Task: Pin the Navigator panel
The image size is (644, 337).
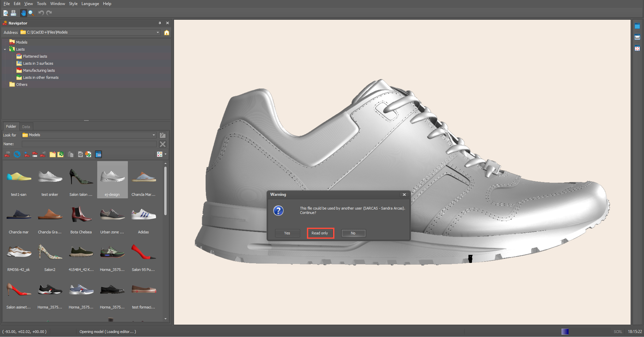Action: [x=160, y=23]
